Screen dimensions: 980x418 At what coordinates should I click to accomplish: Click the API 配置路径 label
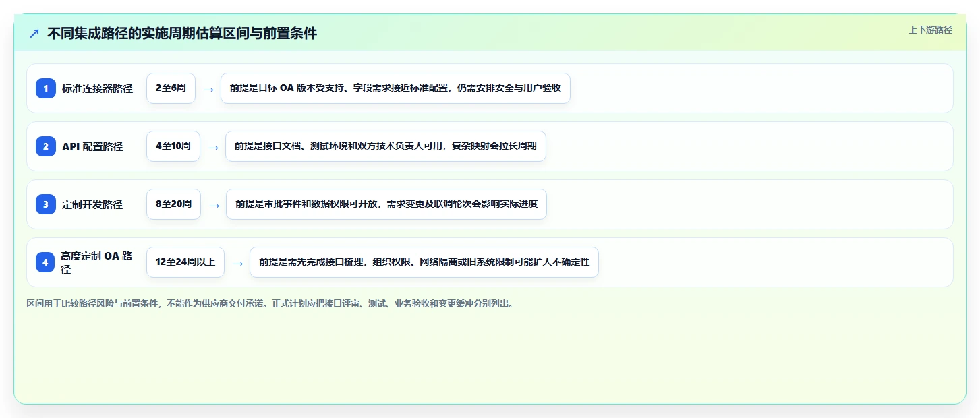[92, 146]
